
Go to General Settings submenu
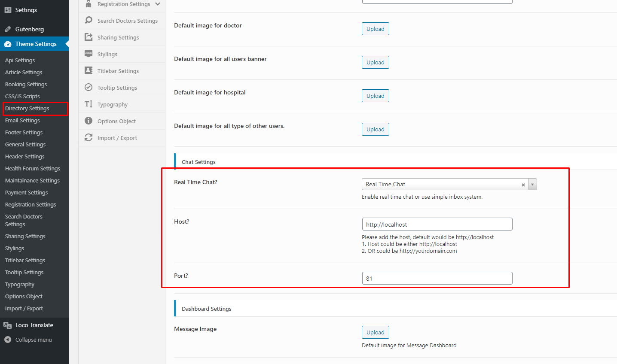coord(25,144)
